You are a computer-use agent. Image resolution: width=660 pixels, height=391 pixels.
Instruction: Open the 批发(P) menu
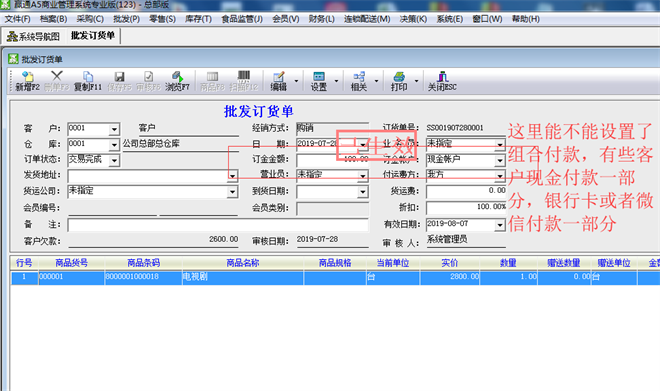[126, 19]
